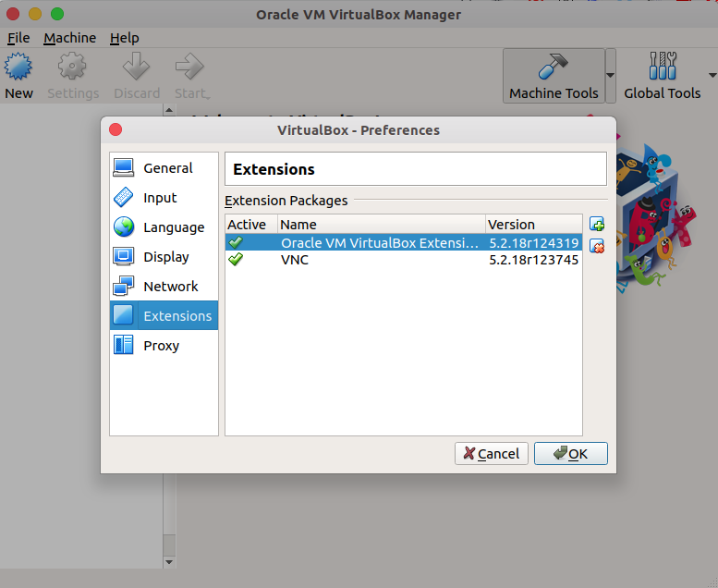Open the Proxy preferences page
This screenshot has width=718, height=588.
[164, 345]
